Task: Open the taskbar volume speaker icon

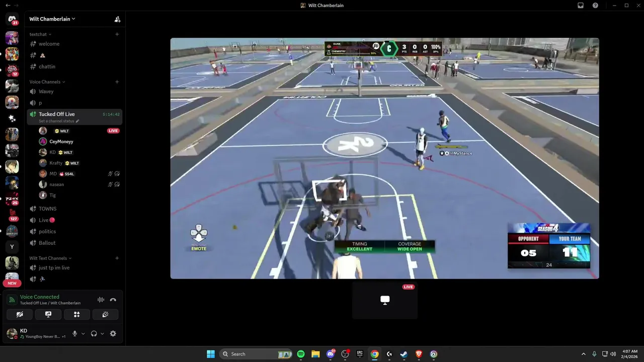Action: coord(613,354)
